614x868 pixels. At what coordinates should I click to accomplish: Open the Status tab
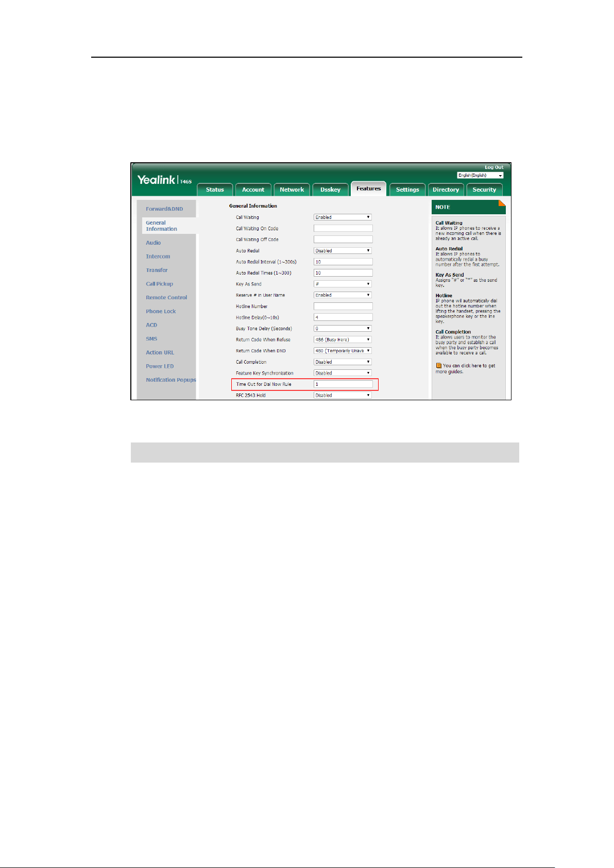[x=215, y=190]
